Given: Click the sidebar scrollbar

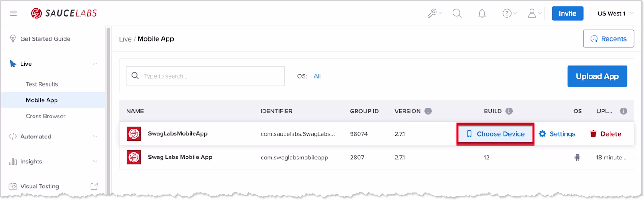Looking at the screenshot, I should click(x=108, y=112).
